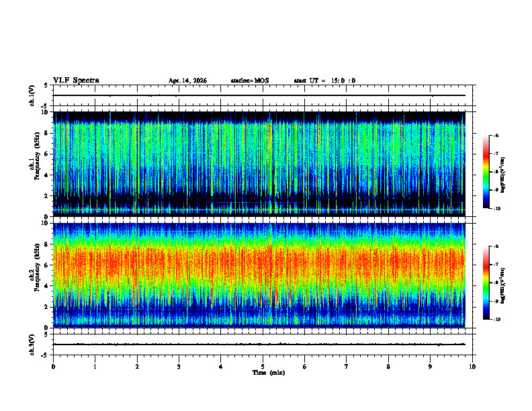
Task: Click the ch.2 colorbar tick "-7"
Action: click(496, 265)
